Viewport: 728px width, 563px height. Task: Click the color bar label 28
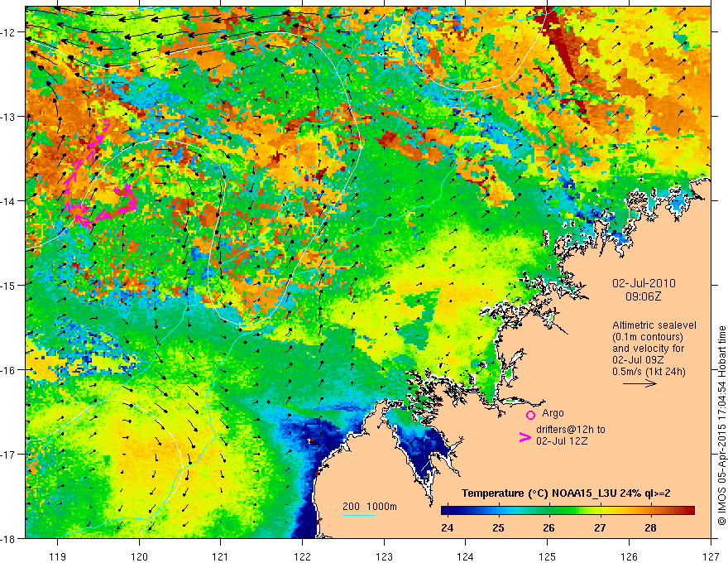pos(651,528)
